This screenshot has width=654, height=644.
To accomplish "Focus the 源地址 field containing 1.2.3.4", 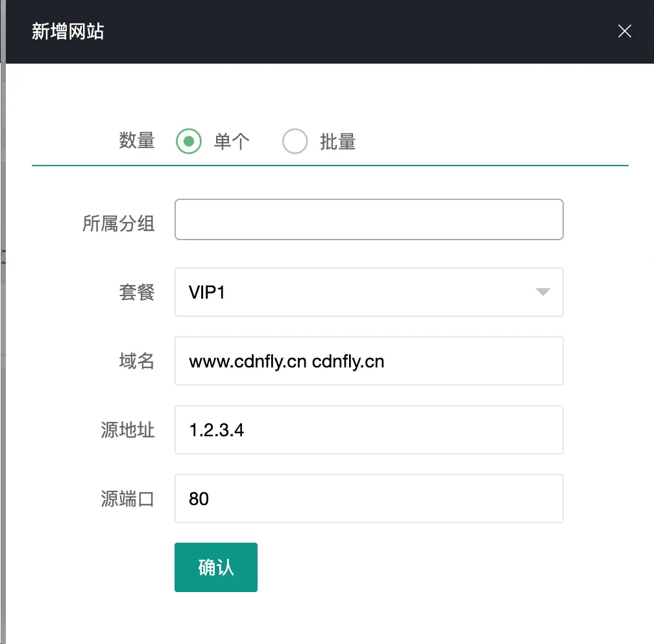I will pos(369,430).
